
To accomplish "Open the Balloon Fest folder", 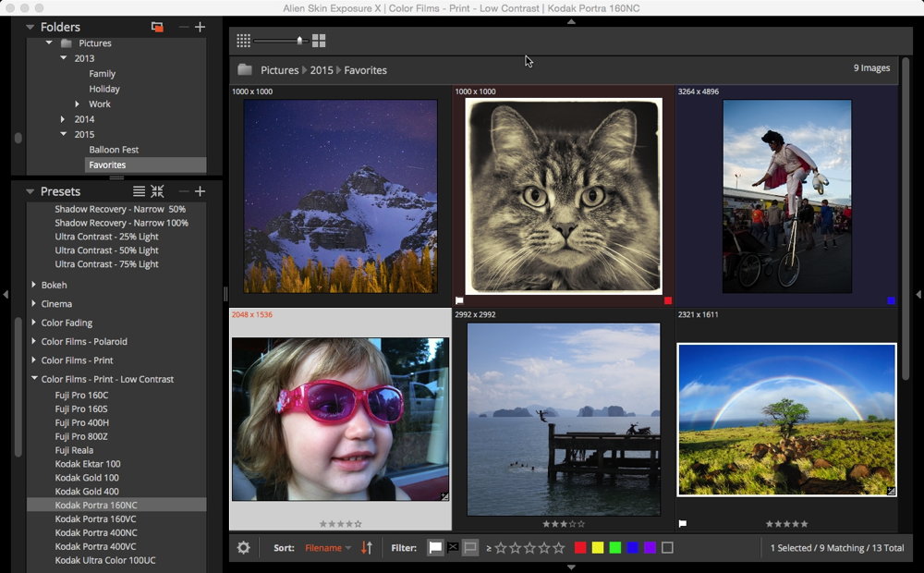I will tap(114, 150).
